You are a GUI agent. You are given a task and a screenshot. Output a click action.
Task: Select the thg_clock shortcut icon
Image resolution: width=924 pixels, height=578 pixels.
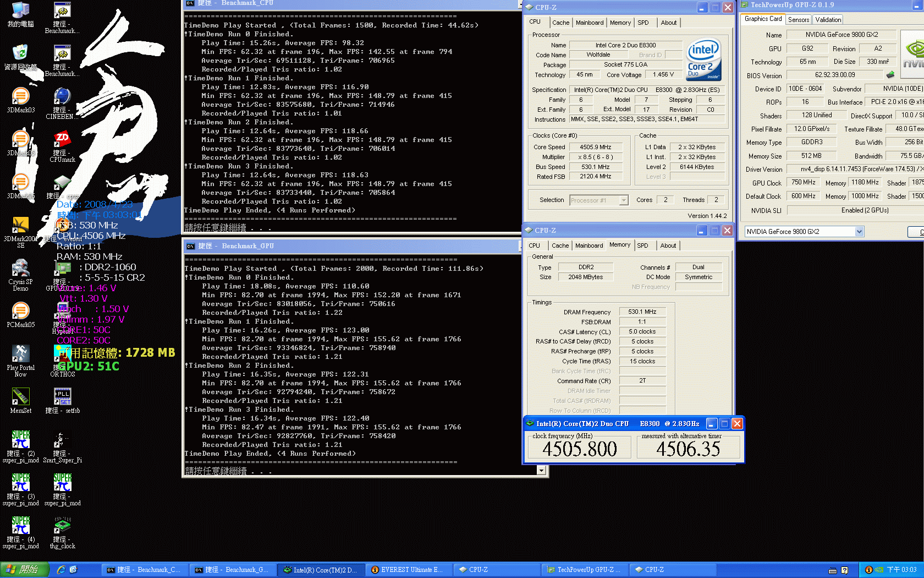coord(62,533)
